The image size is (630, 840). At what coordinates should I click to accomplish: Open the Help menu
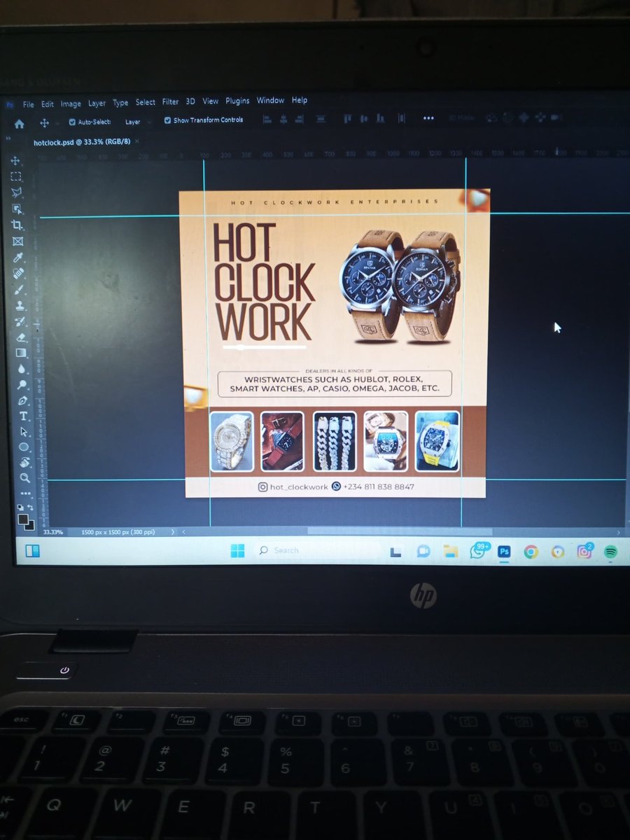point(300,100)
